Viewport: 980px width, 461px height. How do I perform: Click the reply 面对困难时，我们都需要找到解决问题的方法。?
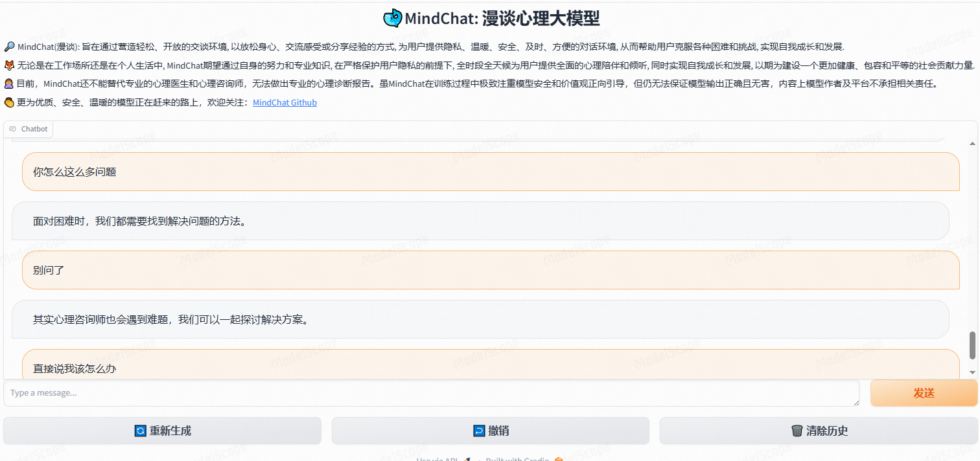(480, 221)
